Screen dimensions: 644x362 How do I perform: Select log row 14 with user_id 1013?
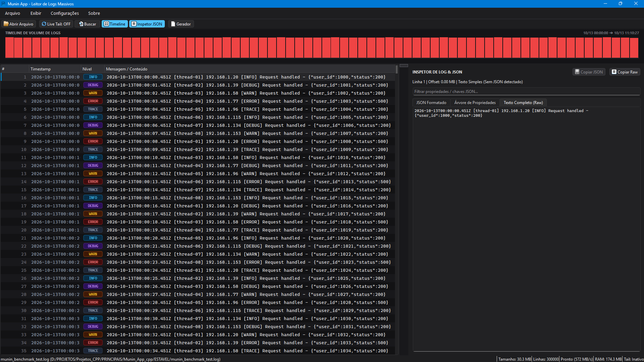pos(198,182)
